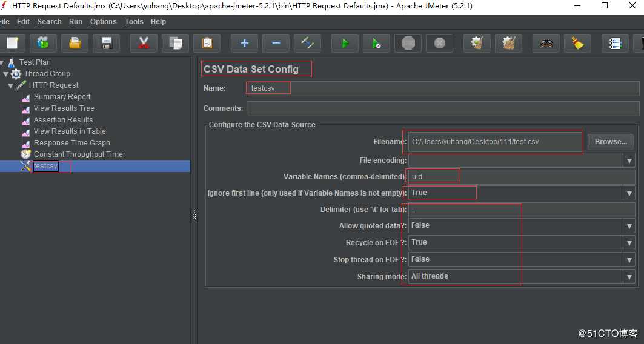
Task: Click the Comments input field
Action: [443, 108]
